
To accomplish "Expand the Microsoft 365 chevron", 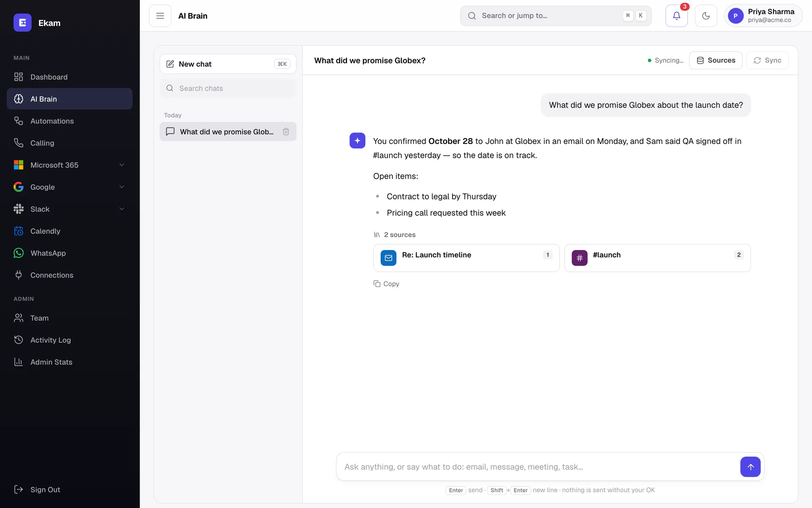I will click(x=122, y=165).
